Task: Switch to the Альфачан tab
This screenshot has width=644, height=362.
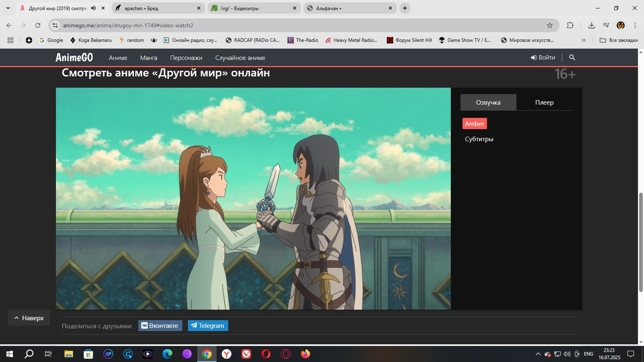Action: click(349, 8)
